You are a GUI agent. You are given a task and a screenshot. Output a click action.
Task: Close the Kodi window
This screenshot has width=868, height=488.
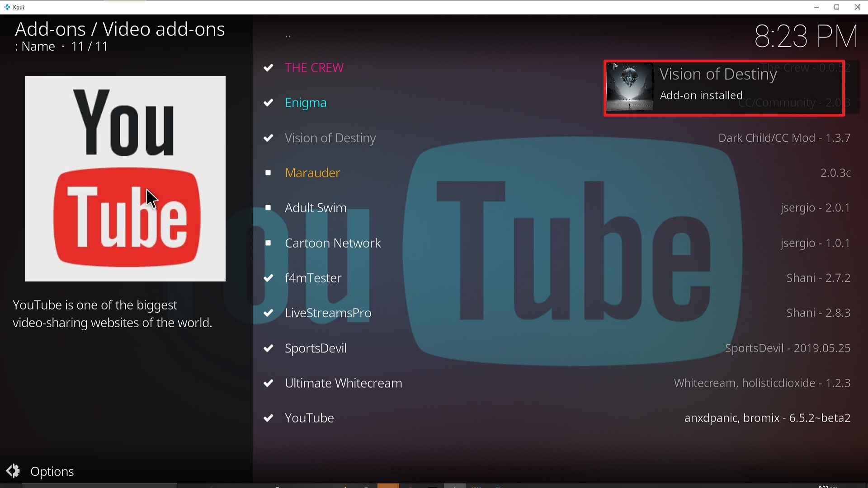pyautogui.click(x=858, y=7)
